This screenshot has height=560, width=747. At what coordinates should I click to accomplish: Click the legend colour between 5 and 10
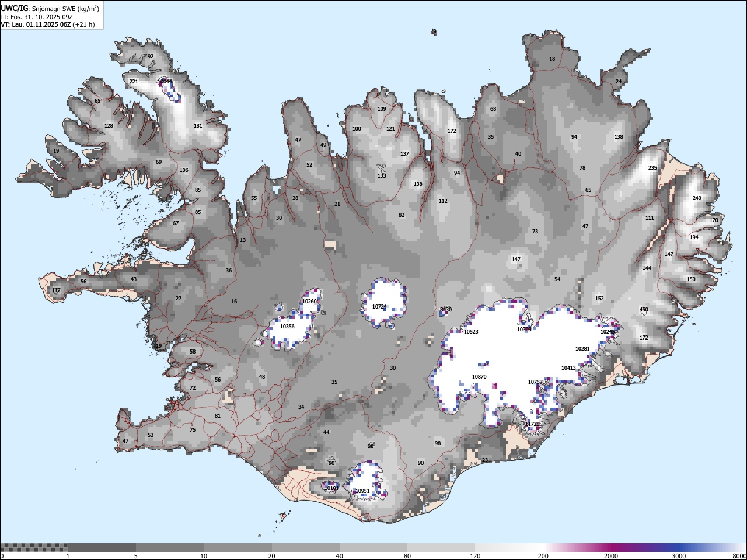point(170,548)
